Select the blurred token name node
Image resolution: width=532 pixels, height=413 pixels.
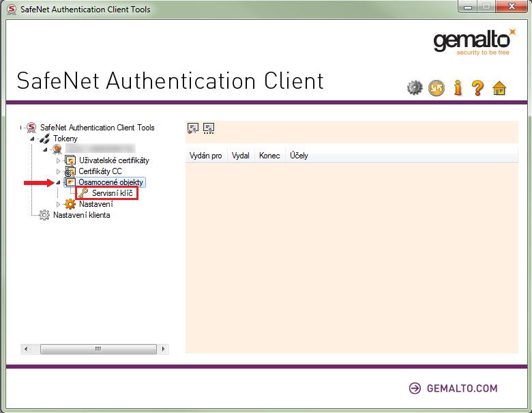tap(100, 149)
